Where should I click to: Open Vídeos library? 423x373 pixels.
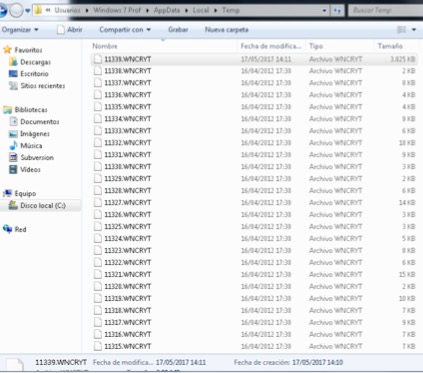(30, 169)
